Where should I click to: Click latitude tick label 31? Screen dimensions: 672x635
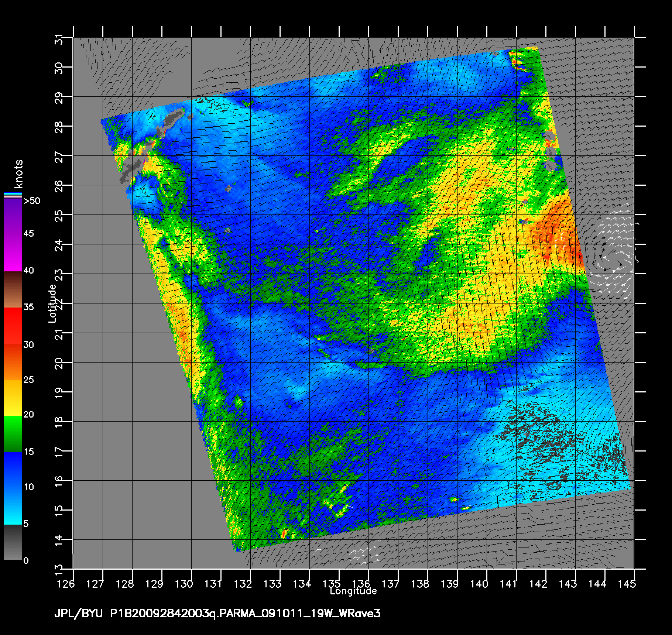59,39
